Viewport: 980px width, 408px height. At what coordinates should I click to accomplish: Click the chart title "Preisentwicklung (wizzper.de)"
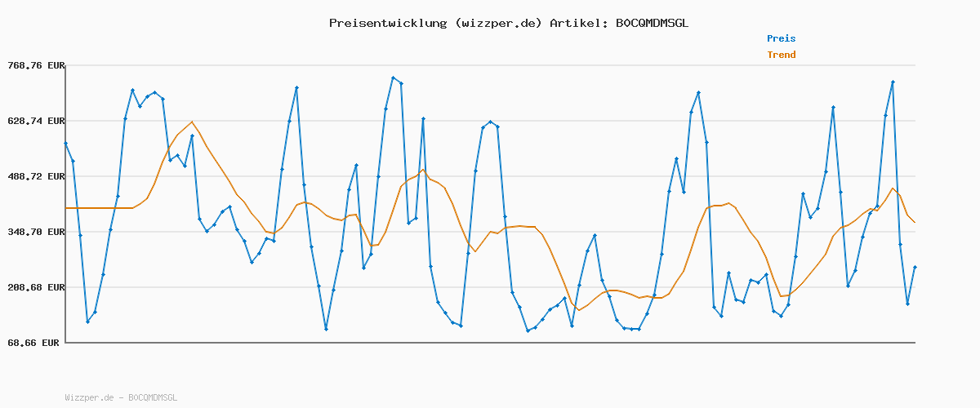tap(435, 23)
